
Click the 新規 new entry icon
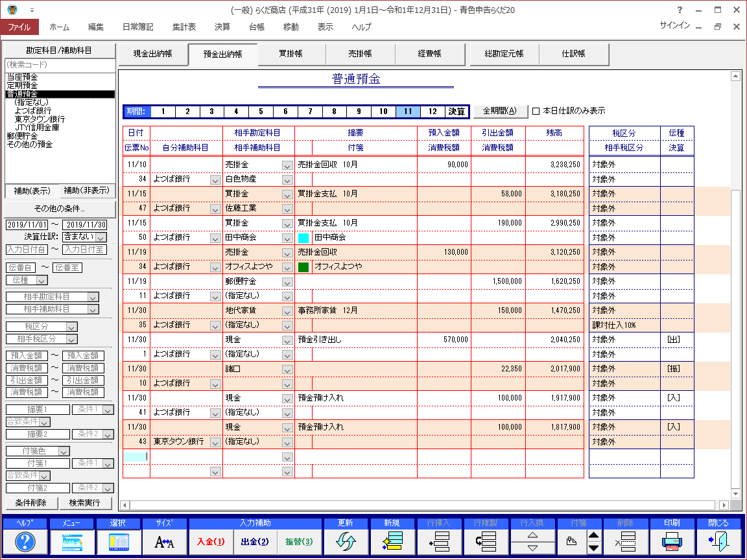(392, 542)
